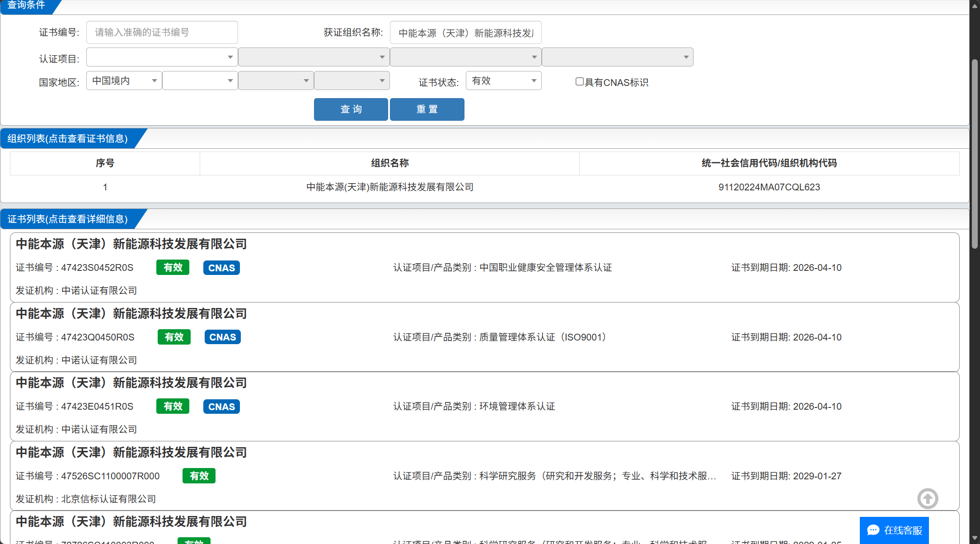This screenshot has height=544, width=980.
Task: Click the organization list section header tab
Action: 68,138
